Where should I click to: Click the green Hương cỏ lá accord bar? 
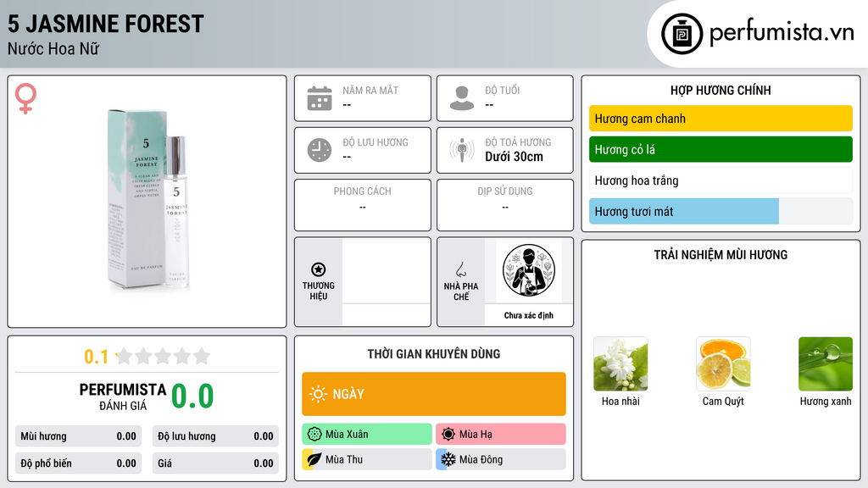pyautogui.click(x=721, y=149)
